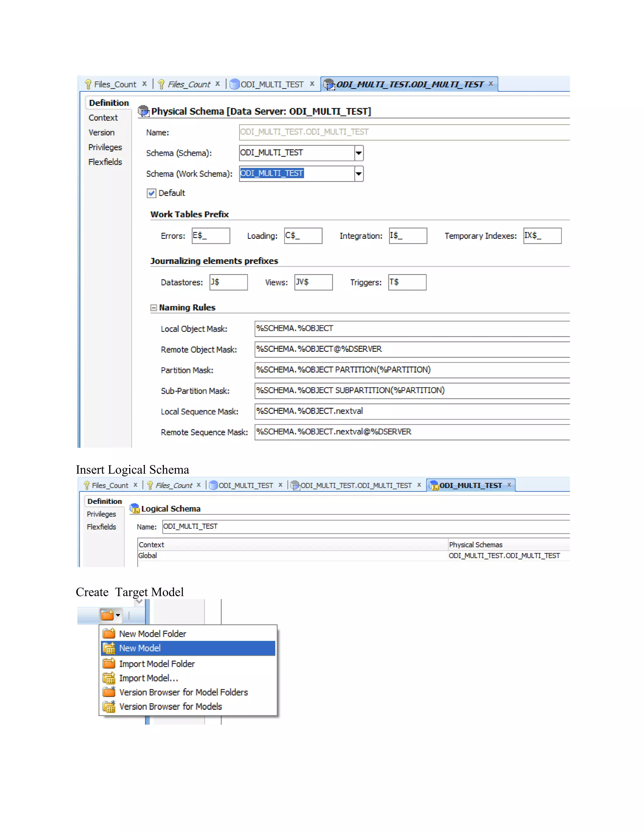Click the Remote Object Mask field
This screenshot has width=644, height=833.
click(x=412, y=349)
